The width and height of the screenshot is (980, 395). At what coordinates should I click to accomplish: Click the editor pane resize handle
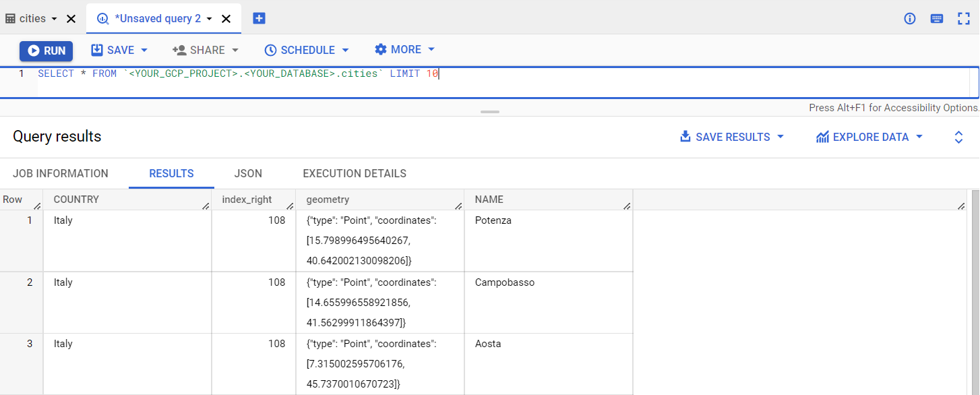[x=490, y=112]
